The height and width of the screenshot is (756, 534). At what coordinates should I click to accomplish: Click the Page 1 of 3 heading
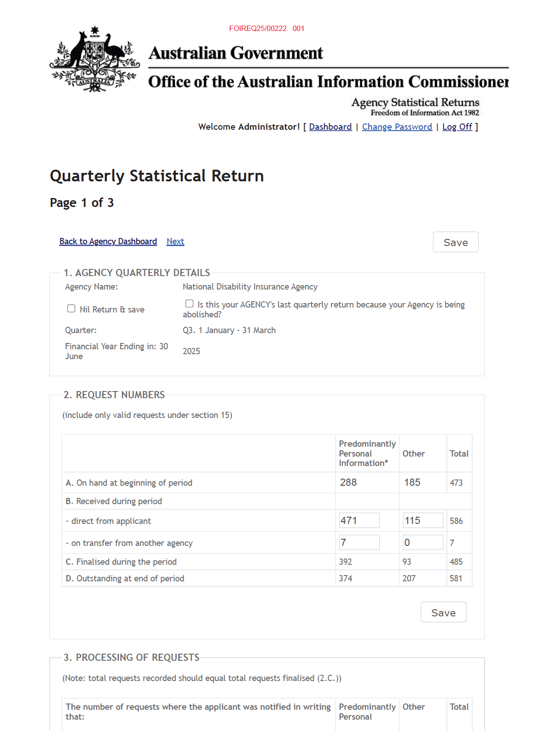click(82, 202)
